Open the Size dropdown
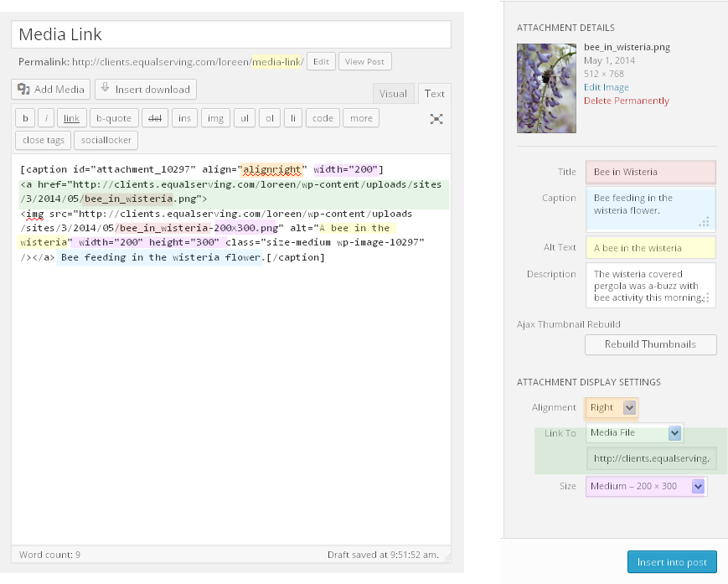 point(645,486)
